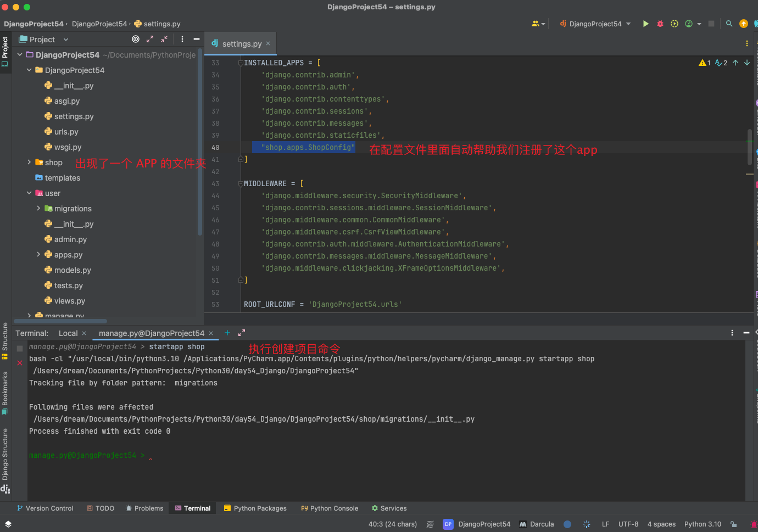Hide the Terminal tool window

pyautogui.click(x=746, y=333)
